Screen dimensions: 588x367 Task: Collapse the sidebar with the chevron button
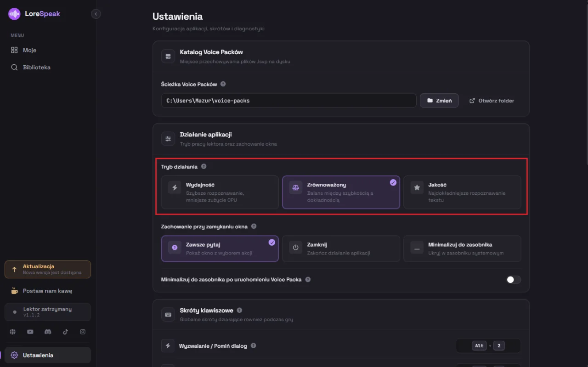click(96, 14)
